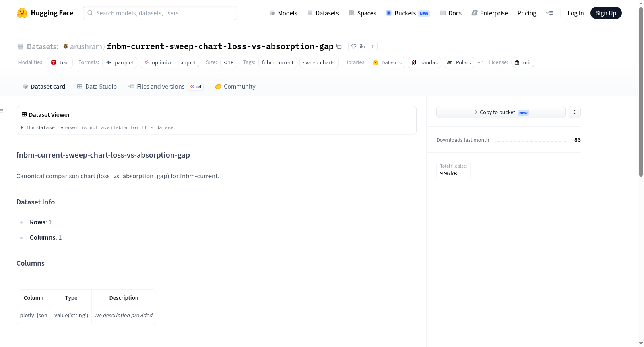Open the Datasets navigation link
Viewport: 644px width, 347px height.
tap(323, 13)
